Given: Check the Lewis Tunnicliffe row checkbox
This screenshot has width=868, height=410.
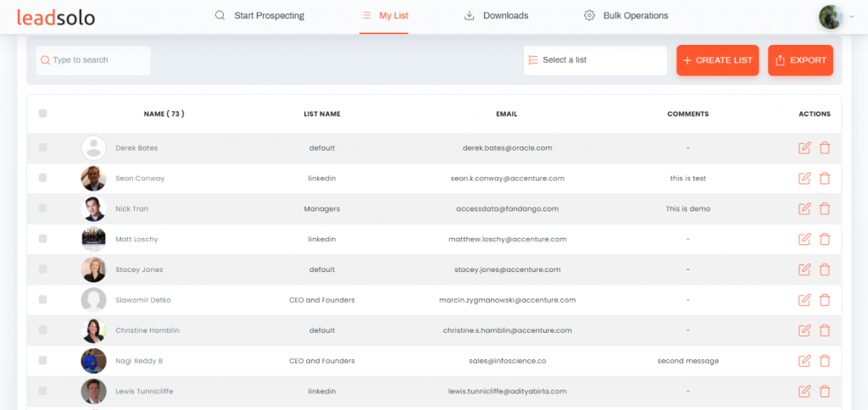Looking at the screenshot, I should click(42, 391).
